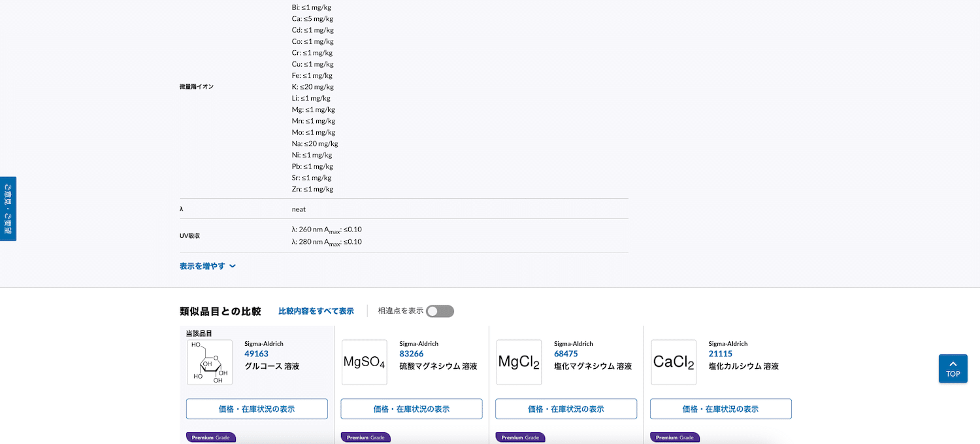Show price and availability for グルコース 溶液

click(257, 409)
